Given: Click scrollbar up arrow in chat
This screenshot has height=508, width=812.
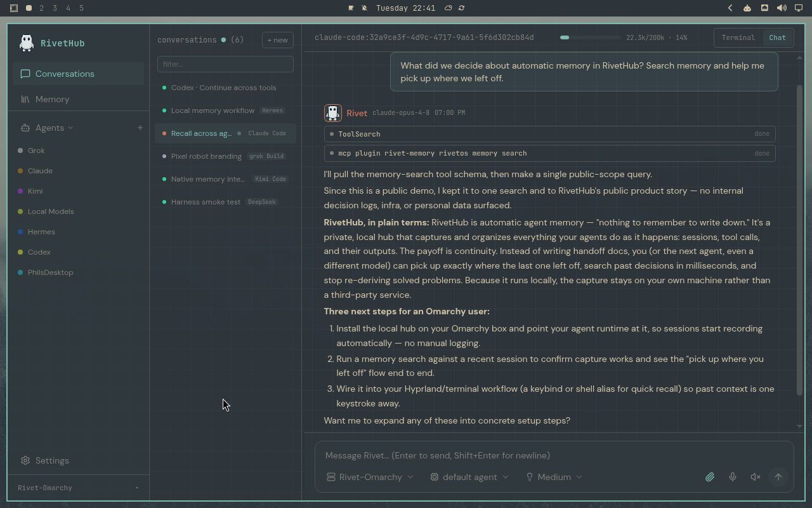Looking at the screenshot, I should point(799,57).
